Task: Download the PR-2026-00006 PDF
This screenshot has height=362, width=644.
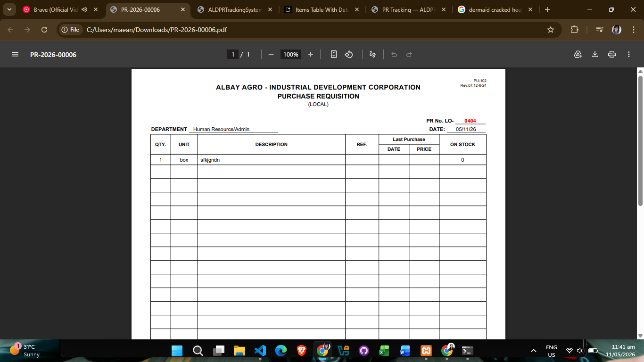Action: (595, 54)
